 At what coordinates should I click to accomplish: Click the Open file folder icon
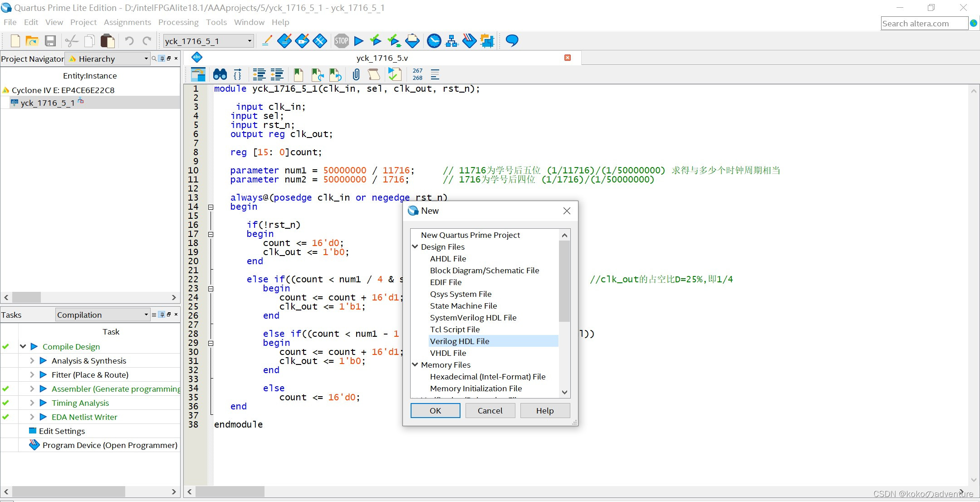point(32,41)
